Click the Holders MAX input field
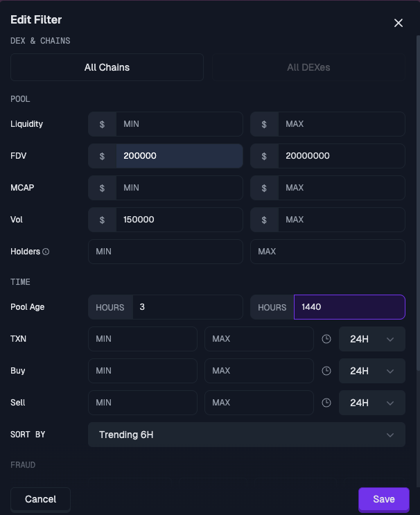This screenshot has height=515, width=420. (328, 252)
